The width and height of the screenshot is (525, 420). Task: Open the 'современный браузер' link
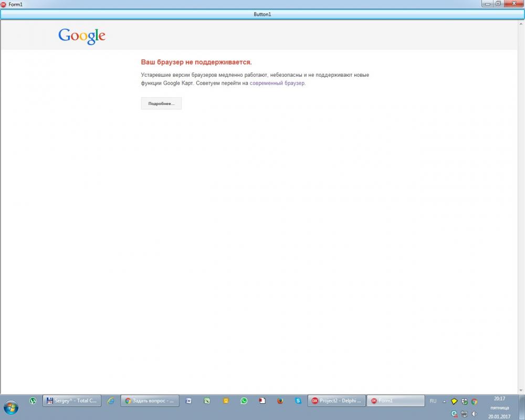point(277,83)
